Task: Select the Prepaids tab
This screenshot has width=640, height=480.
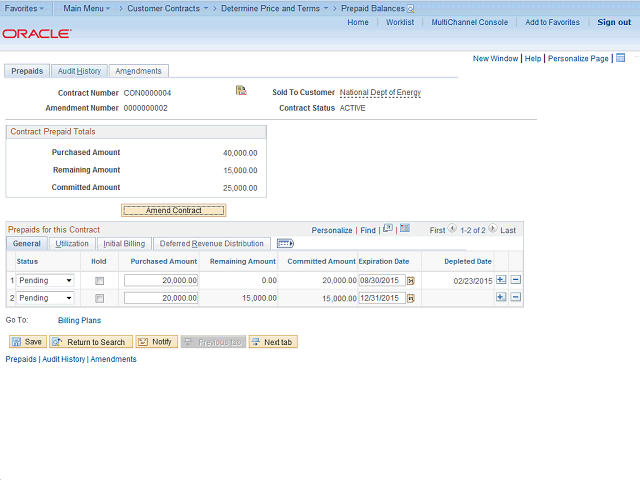Action: point(27,71)
